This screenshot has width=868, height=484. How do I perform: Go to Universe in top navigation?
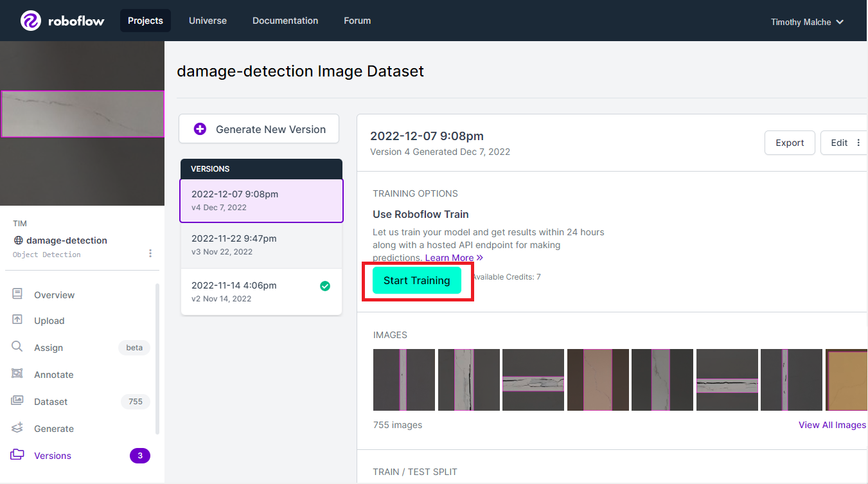(208, 21)
